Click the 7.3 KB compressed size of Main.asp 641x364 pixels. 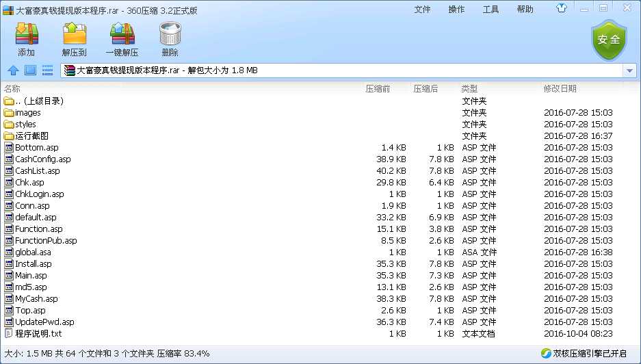coord(441,276)
